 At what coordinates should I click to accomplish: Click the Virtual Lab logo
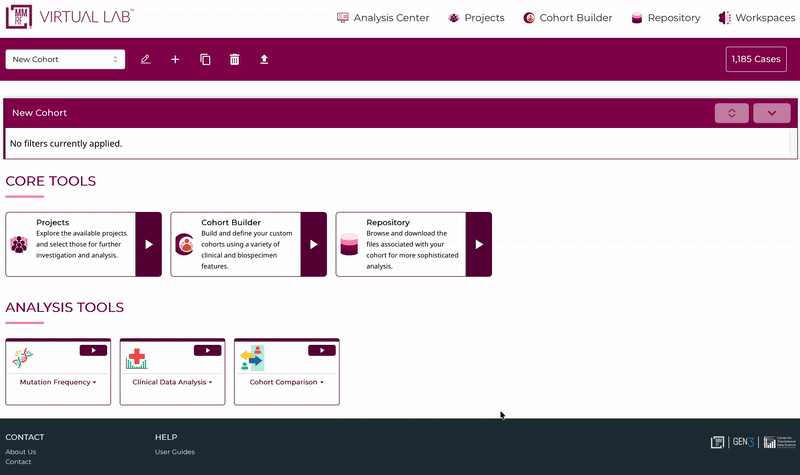click(x=70, y=17)
